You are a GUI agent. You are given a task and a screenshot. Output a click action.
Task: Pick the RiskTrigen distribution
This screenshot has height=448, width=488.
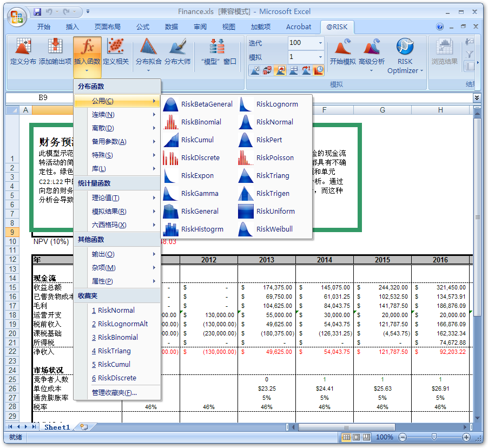tap(274, 193)
